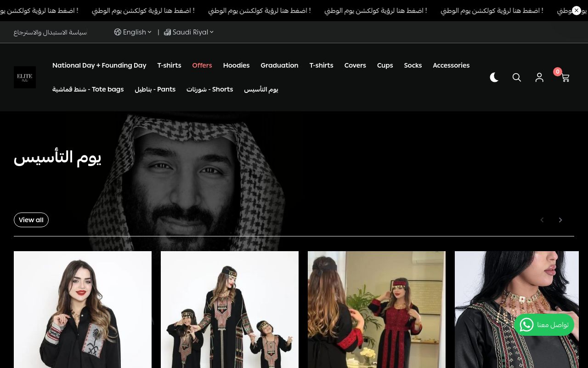
Task: Expand the English language dropdown
Action: (x=133, y=32)
